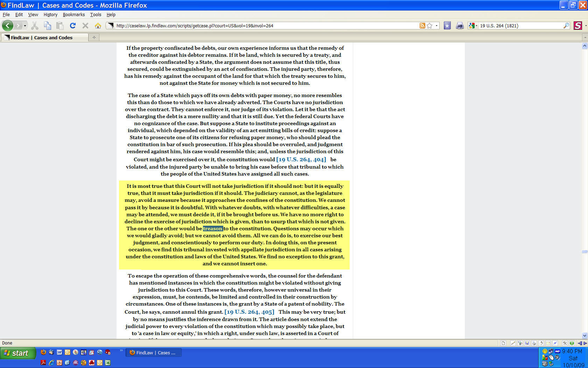Viewport: 588px width, 368px height.
Task: Open the Google search engine dropdown
Action: point(473,26)
